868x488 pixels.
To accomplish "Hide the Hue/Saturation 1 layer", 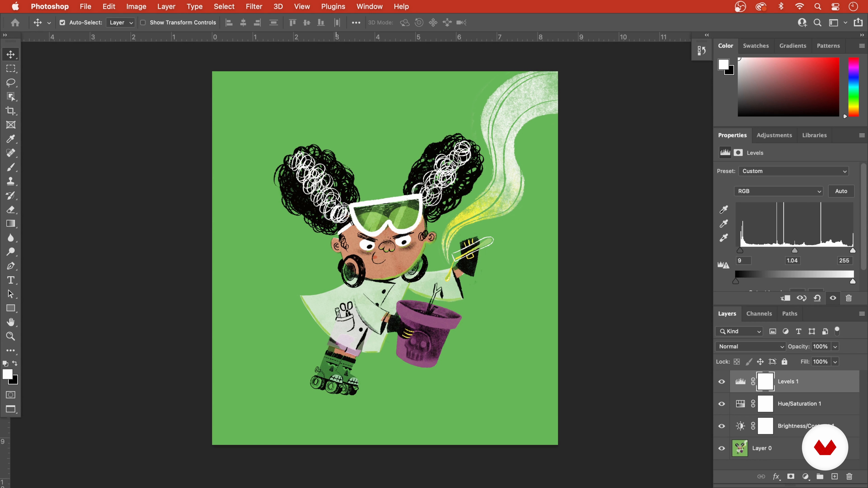I will pyautogui.click(x=722, y=404).
